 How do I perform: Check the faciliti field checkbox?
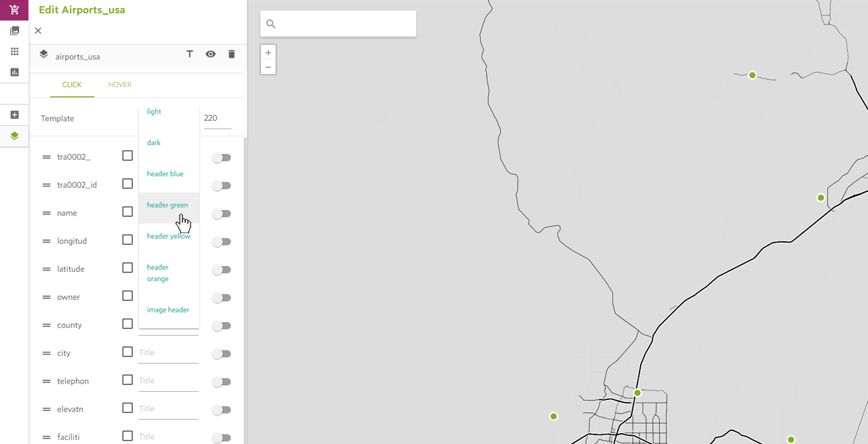(x=127, y=436)
